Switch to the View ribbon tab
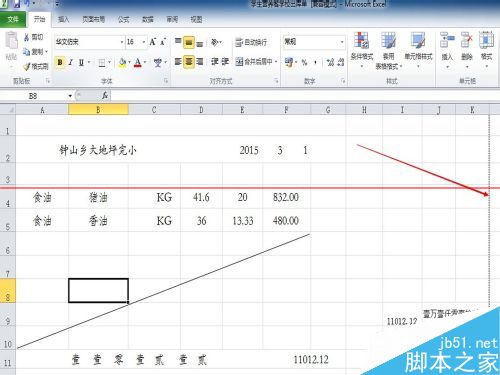The width and height of the screenshot is (500, 375). click(x=196, y=20)
